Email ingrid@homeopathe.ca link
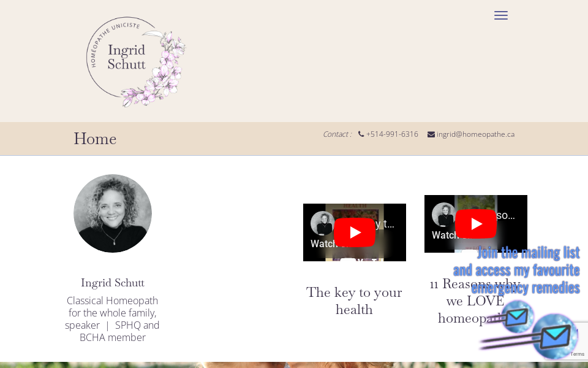Screen dimensions: 588x368 (x=475, y=134)
